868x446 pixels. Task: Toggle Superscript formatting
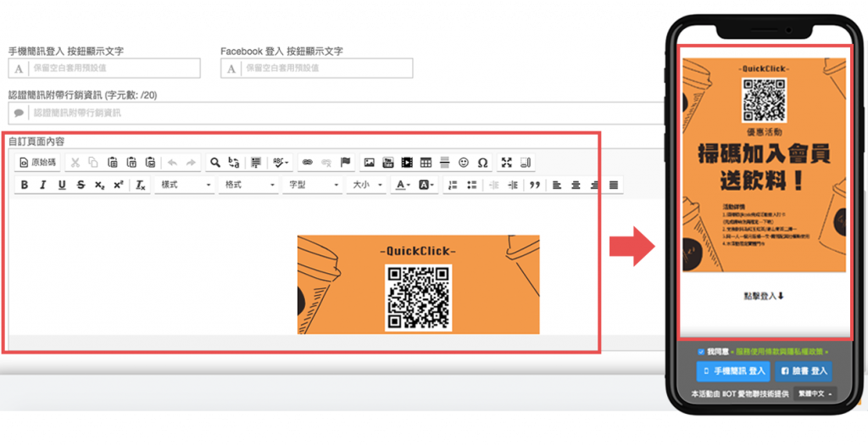tap(119, 185)
